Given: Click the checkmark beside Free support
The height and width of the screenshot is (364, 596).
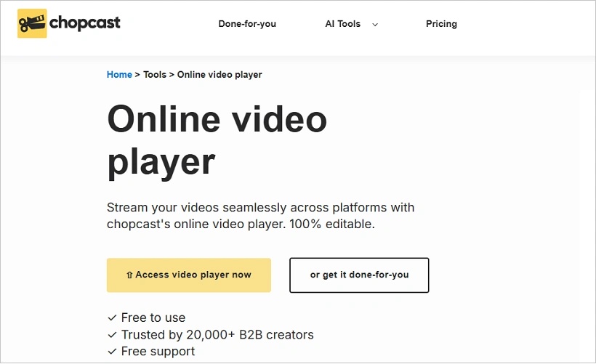Looking at the screenshot, I should 112,352.
